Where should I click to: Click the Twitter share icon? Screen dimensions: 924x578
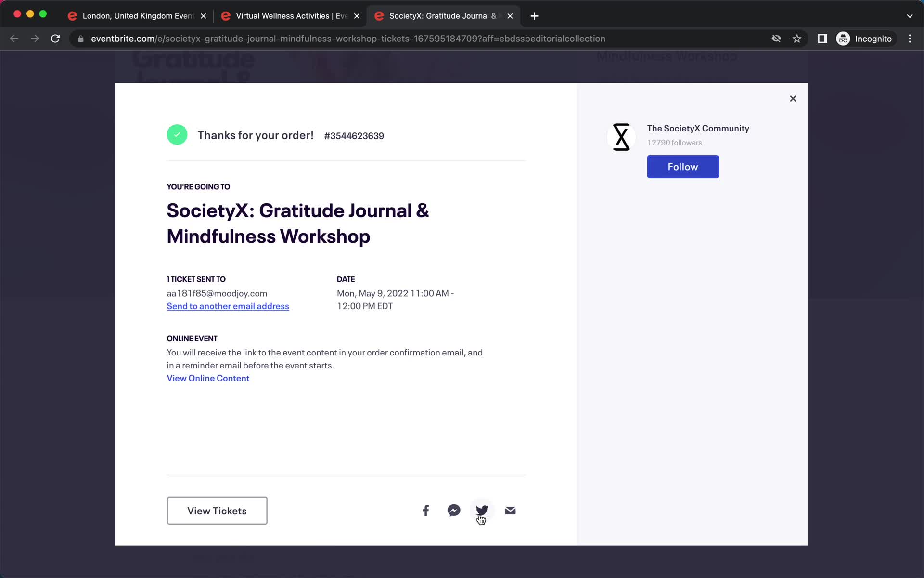[x=482, y=511]
